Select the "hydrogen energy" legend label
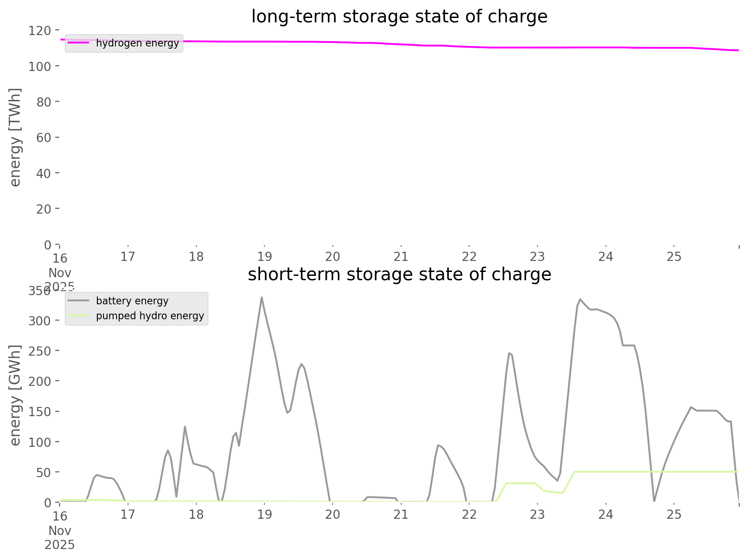The width and height of the screenshot is (748, 560). click(137, 43)
